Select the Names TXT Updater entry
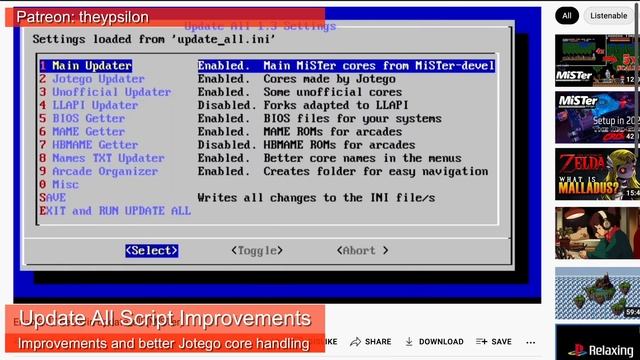640x360 pixels. click(x=102, y=158)
